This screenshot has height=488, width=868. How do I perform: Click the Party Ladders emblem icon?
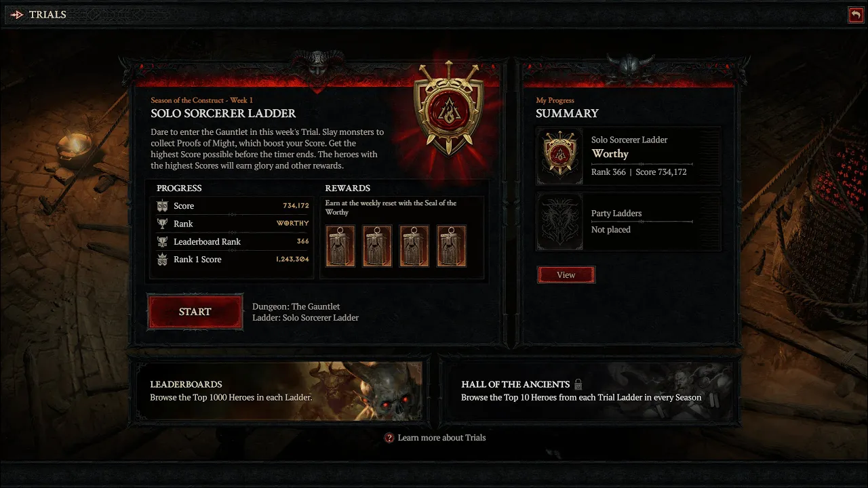(560, 222)
